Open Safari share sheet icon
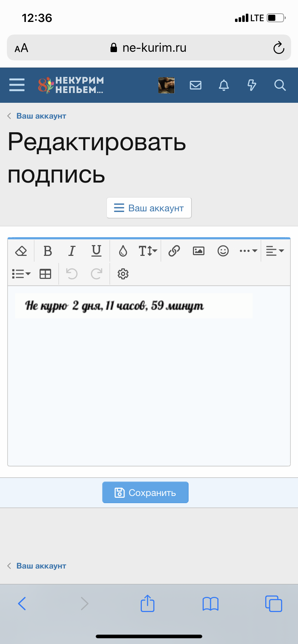The width and height of the screenshot is (298, 644). [x=148, y=603]
